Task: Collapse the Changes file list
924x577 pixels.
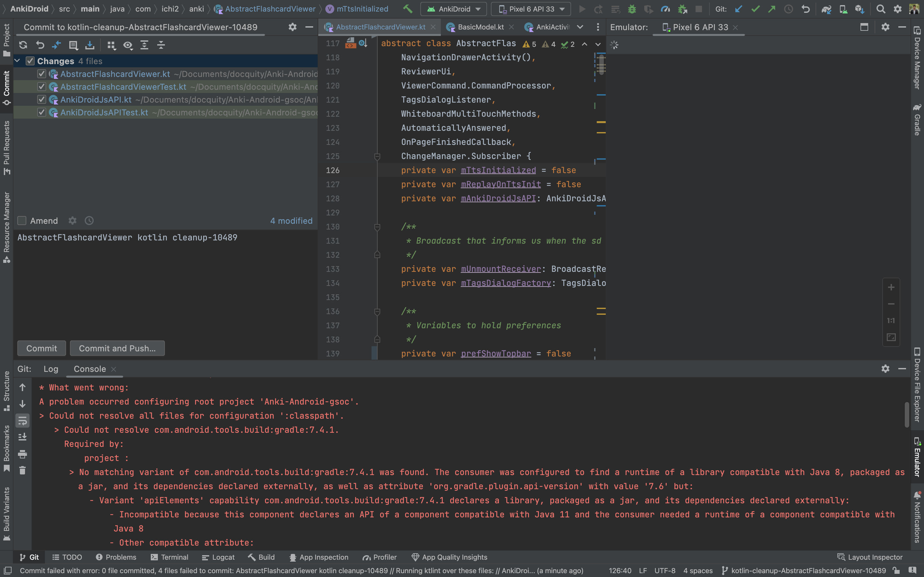Action: pos(17,60)
